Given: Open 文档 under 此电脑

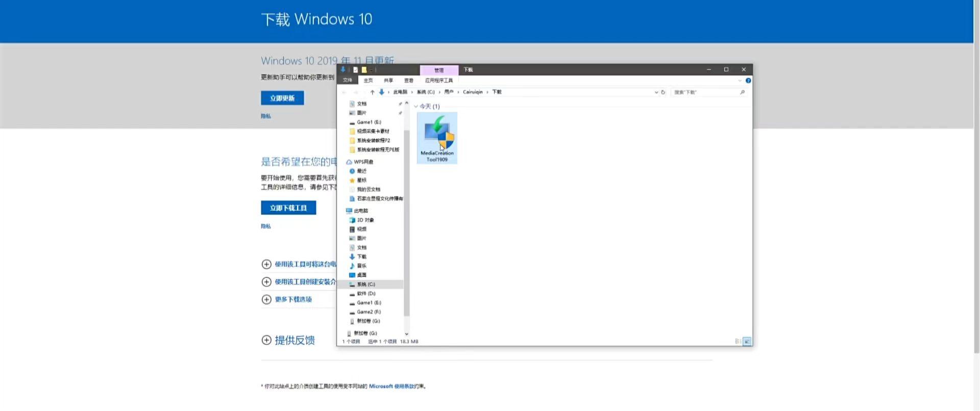Looking at the screenshot, I should [x=361, y=247].
